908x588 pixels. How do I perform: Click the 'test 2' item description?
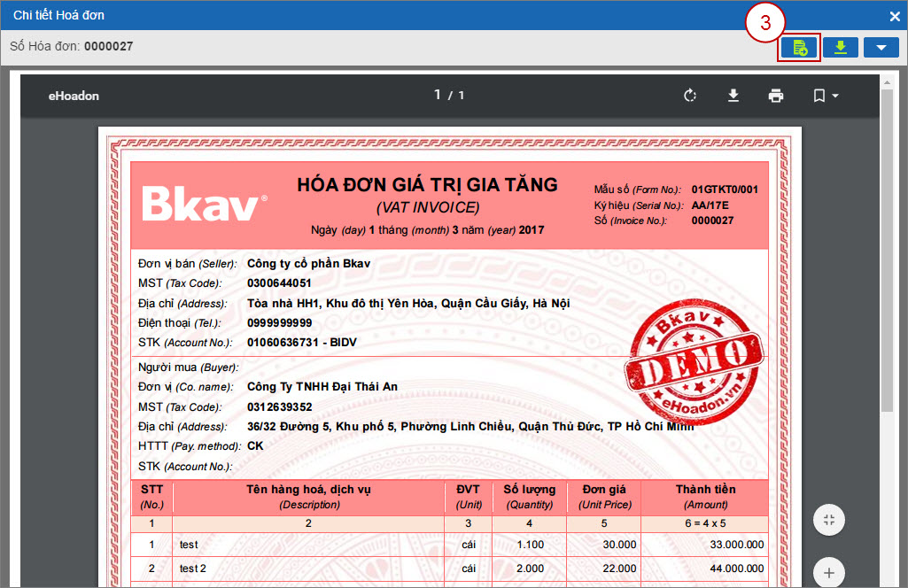tap(193, 569)
